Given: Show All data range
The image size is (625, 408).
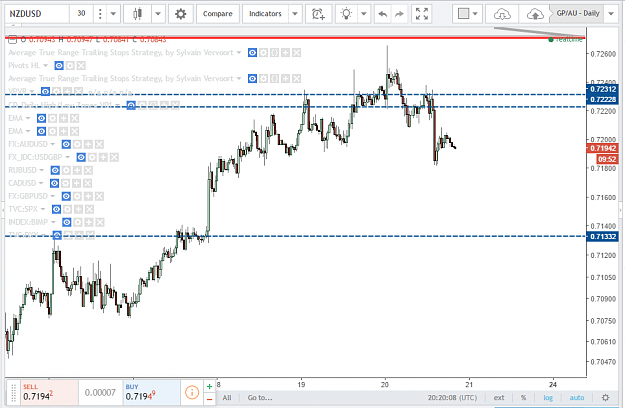Looking at the screenshot, I should [227, 398].
